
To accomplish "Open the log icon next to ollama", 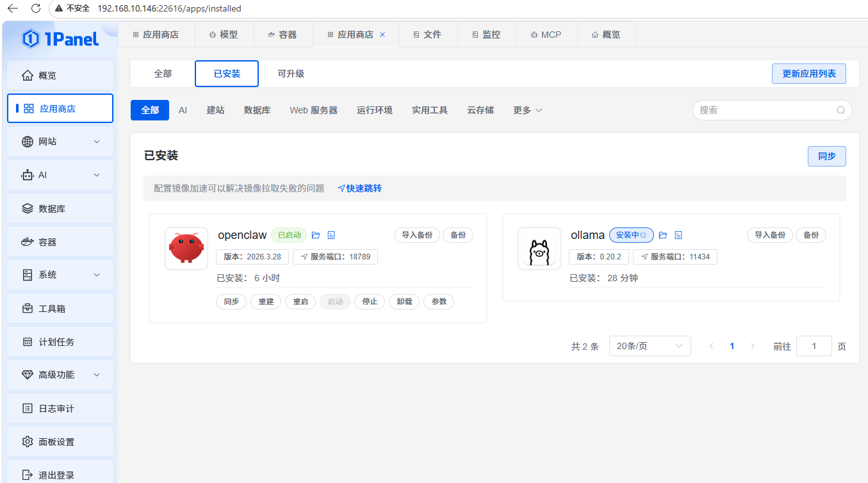I will point(678,235).
